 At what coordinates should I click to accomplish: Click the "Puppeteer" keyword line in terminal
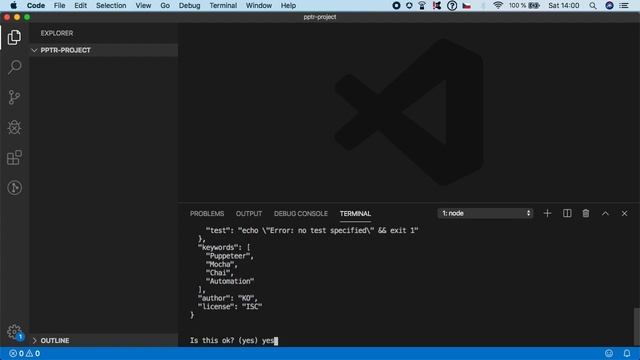pos(229,256)
